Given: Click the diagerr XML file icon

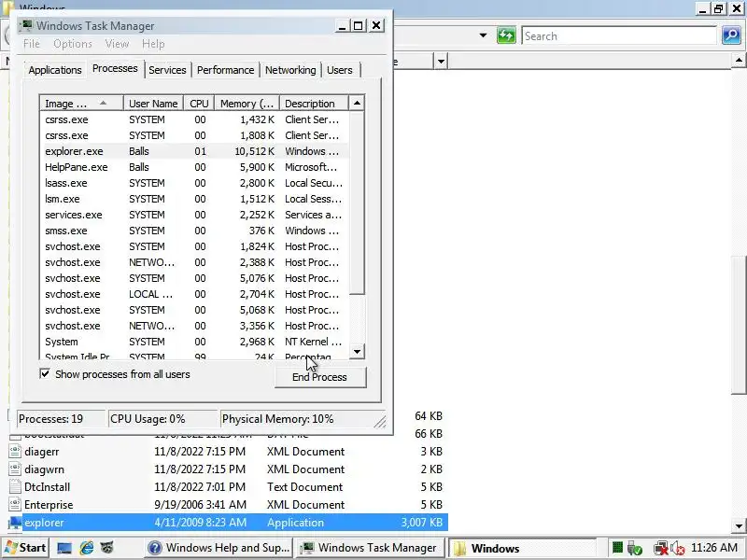Looking at the screenshot, I should [x=15, y=451].
